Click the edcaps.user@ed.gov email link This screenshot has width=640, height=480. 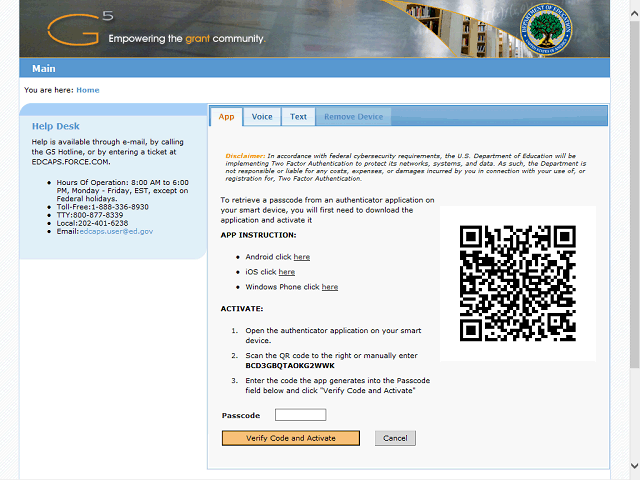[118, 231]
